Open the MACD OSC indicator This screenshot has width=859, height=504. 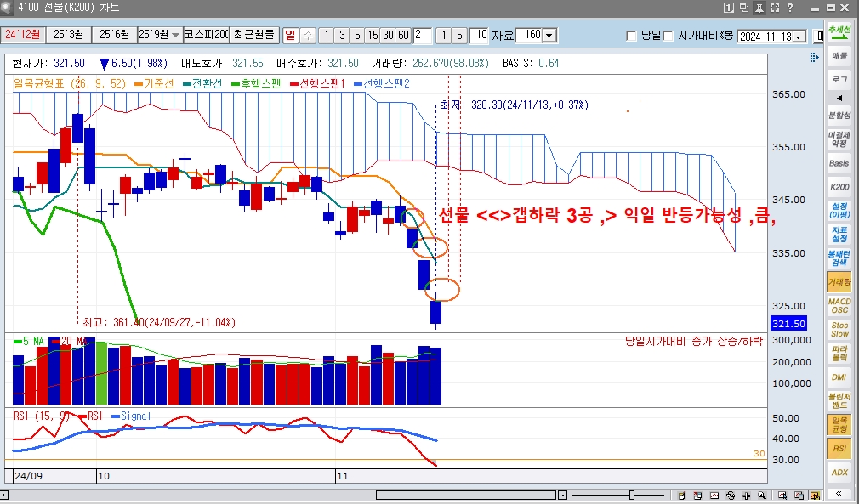(839, 306)
